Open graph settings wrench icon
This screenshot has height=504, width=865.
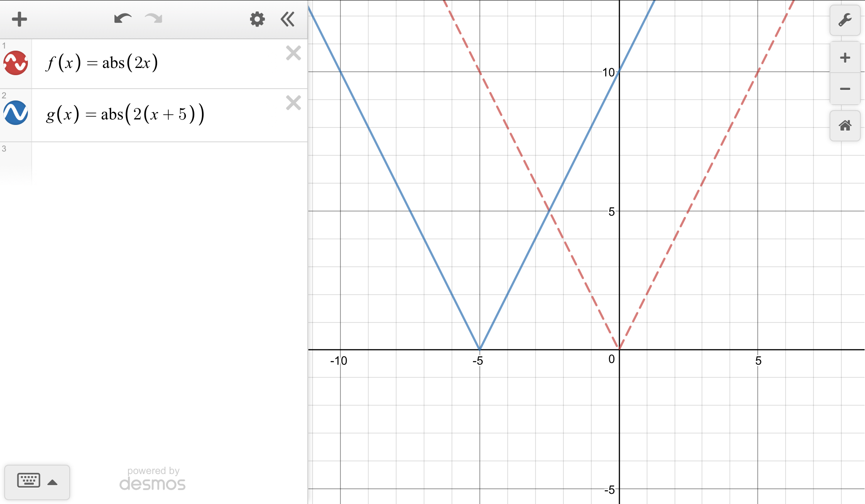[845, 20]
